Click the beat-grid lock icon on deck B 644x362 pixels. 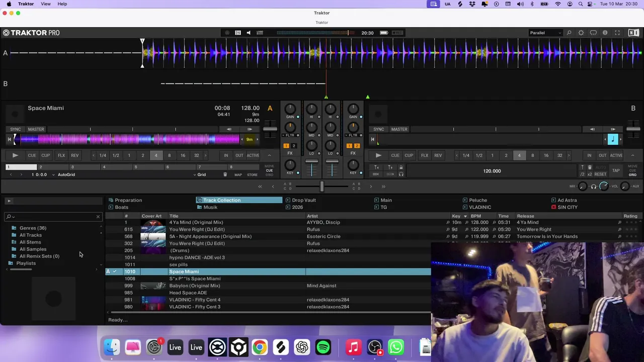click(x=401, y=167)
